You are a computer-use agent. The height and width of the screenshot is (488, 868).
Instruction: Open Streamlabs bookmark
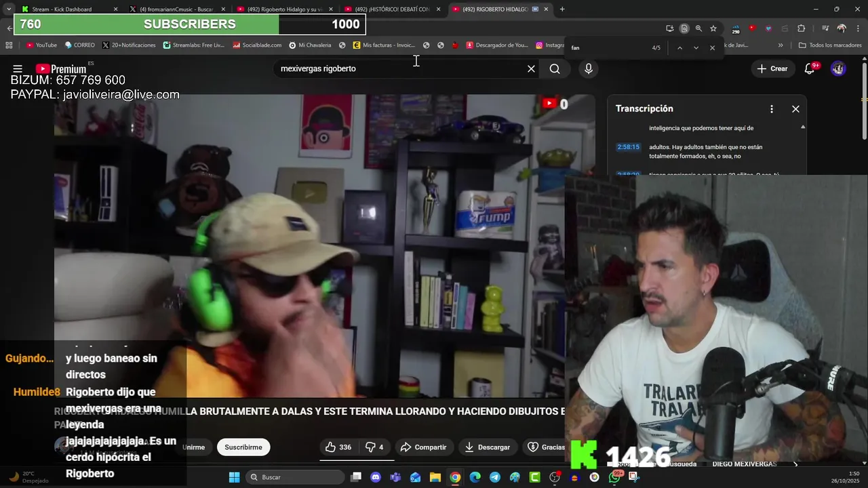click(x=193, y=45)
